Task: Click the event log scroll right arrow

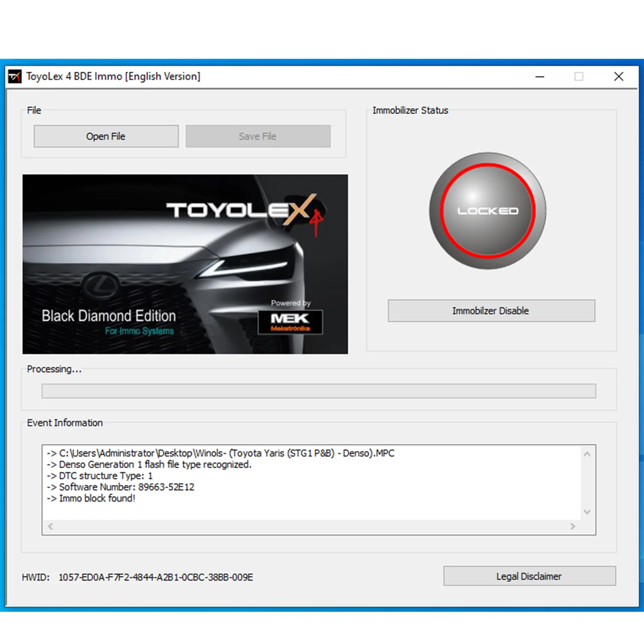Action: (572, 526)
